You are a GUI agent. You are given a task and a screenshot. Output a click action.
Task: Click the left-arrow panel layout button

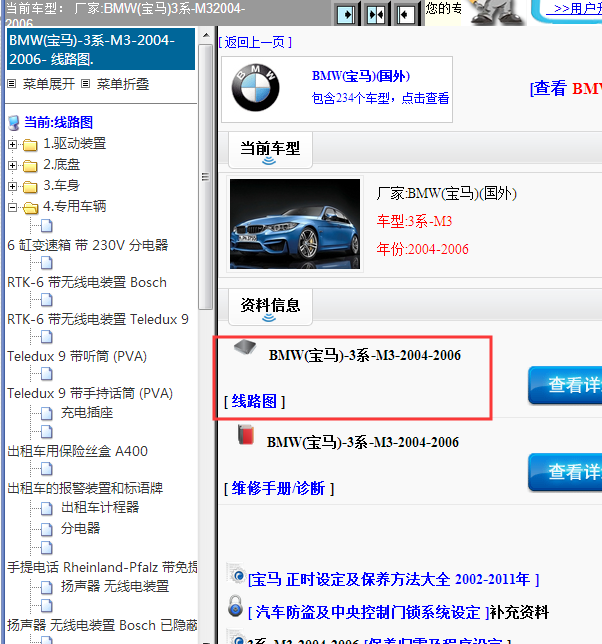(405, 15)
